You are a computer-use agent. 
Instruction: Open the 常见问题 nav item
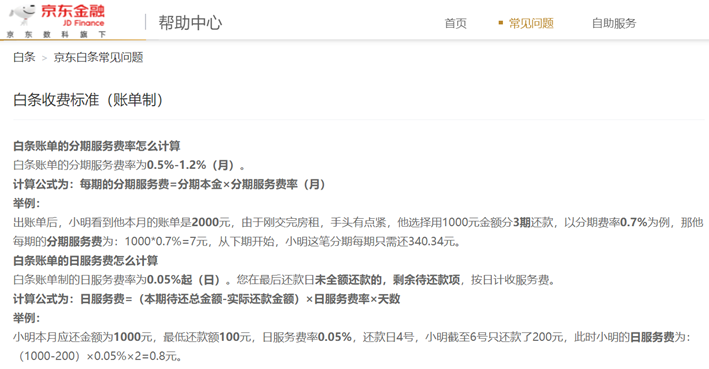[x=531, y=23]
